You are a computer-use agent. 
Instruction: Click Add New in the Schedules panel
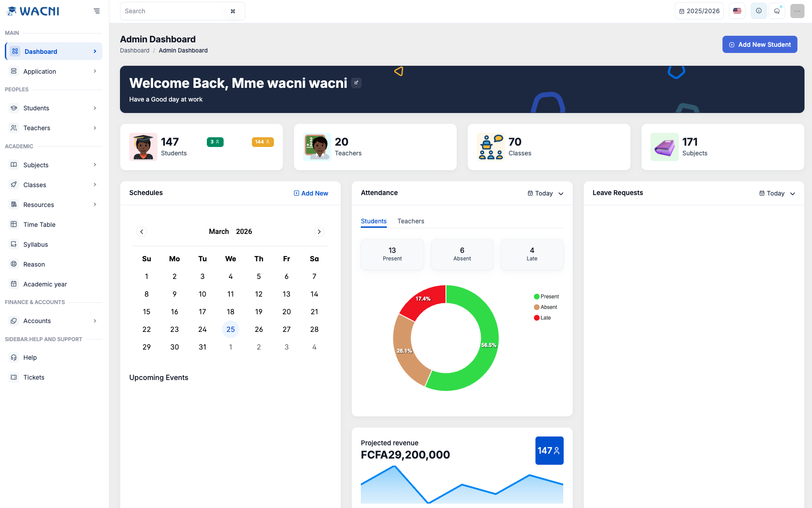pyautogui.click(x=311, y=193)
